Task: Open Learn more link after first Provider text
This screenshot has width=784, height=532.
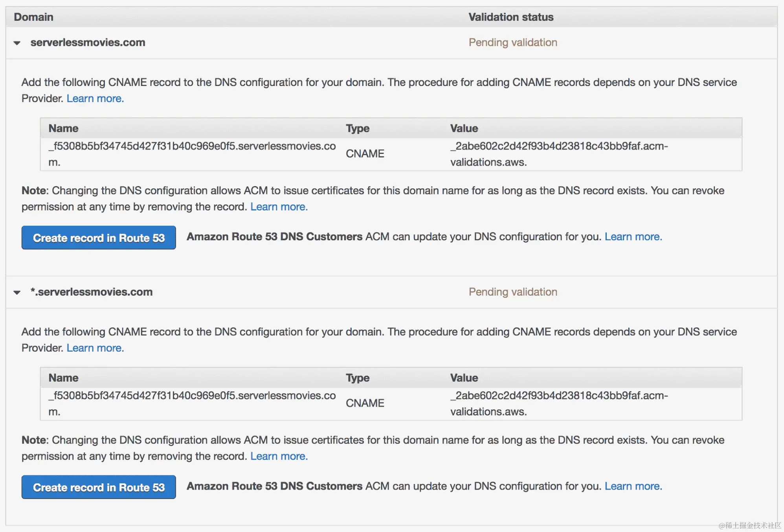Action: 95,99
